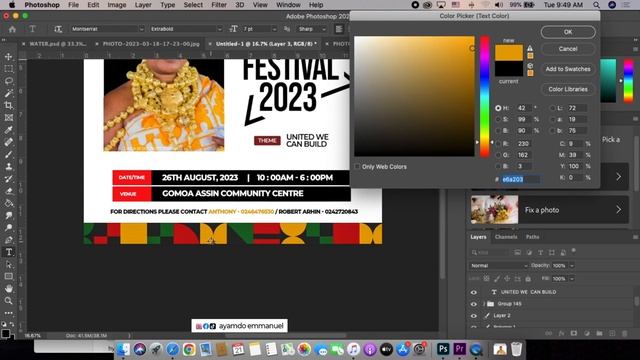Image resolution: width=640 pixels, height=360 pixels.
Task: Filter layers by pixel layers icon
Action: [518, 253]
